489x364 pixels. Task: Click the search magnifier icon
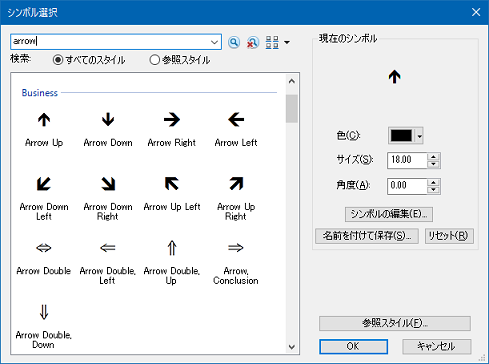click(x=234, y=42)
